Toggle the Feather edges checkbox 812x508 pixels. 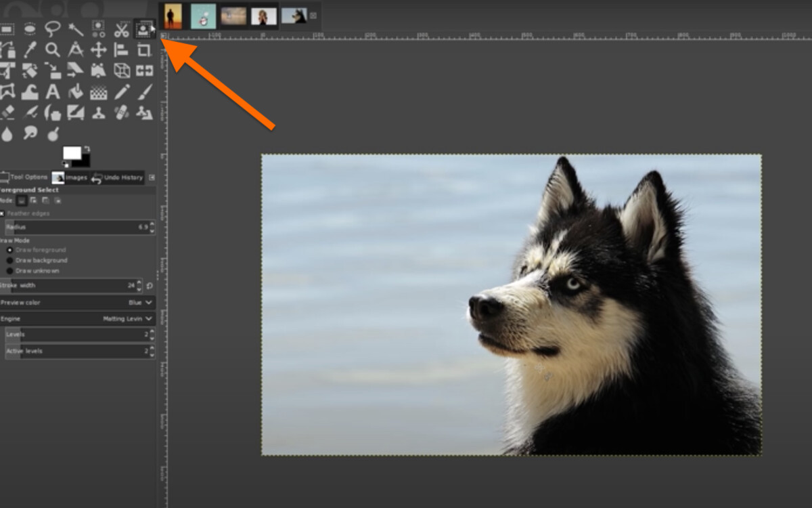tap(3, 212)
